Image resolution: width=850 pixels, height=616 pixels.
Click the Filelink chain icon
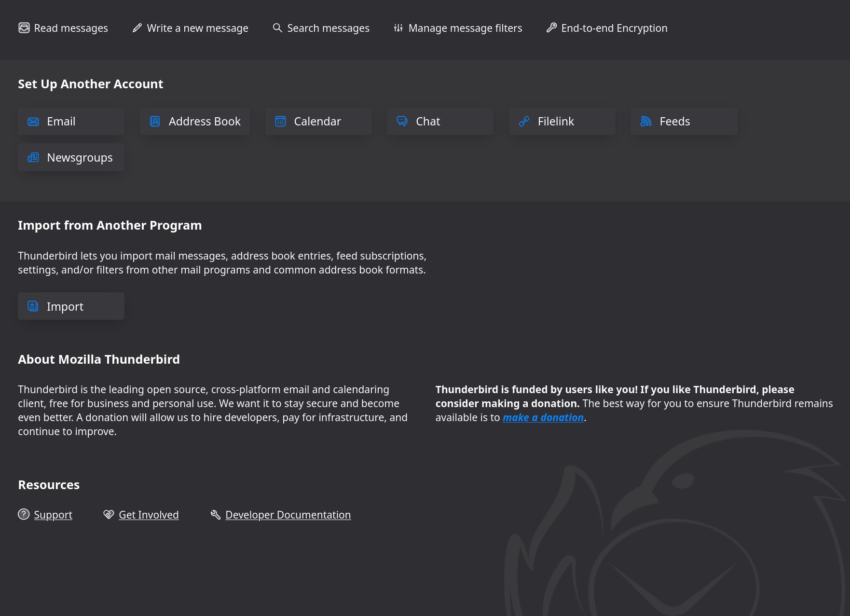click(x=524, y=122)
